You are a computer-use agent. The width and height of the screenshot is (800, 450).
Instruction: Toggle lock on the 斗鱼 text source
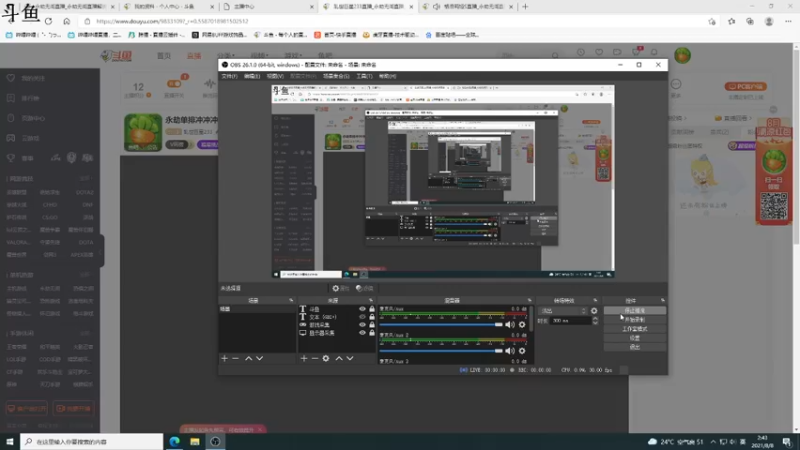point(372,309)
